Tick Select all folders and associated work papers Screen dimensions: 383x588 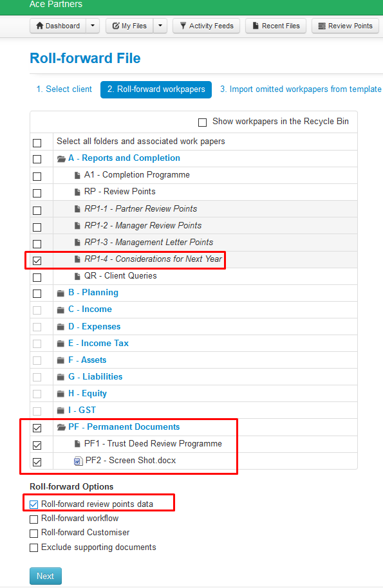[x=37, y=143]
